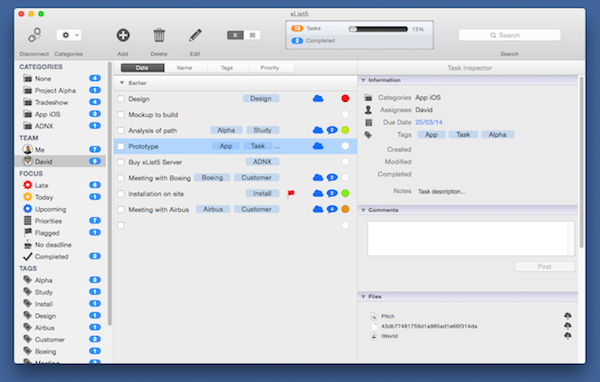
Task: Click the Delete trash can icon
Action: [159, 35]
